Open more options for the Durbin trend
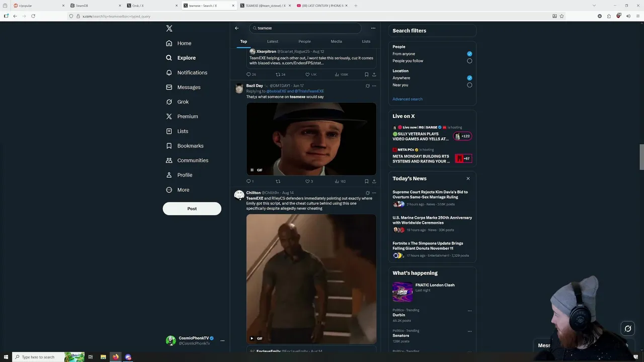 [x=469, y=311]
